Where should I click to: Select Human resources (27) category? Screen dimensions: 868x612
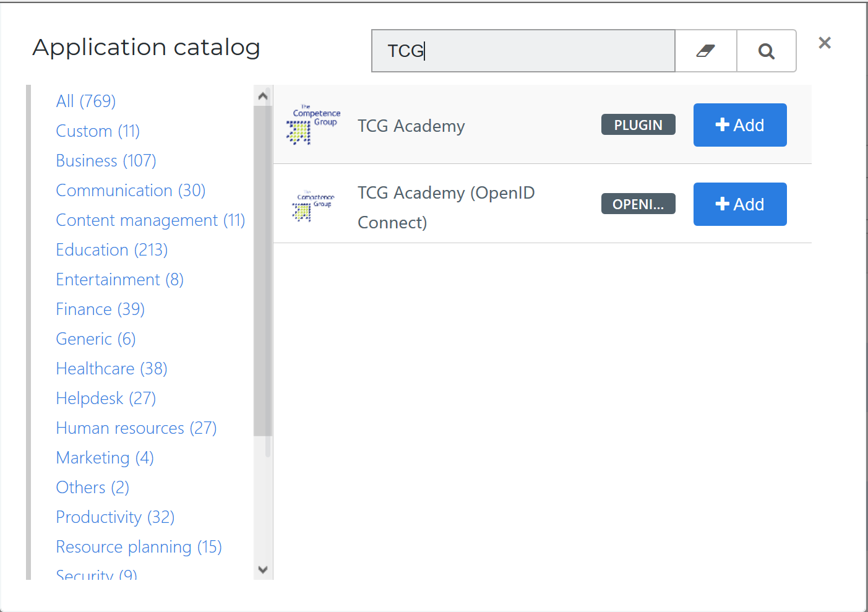pyautogui.click(x=136, y=428)
